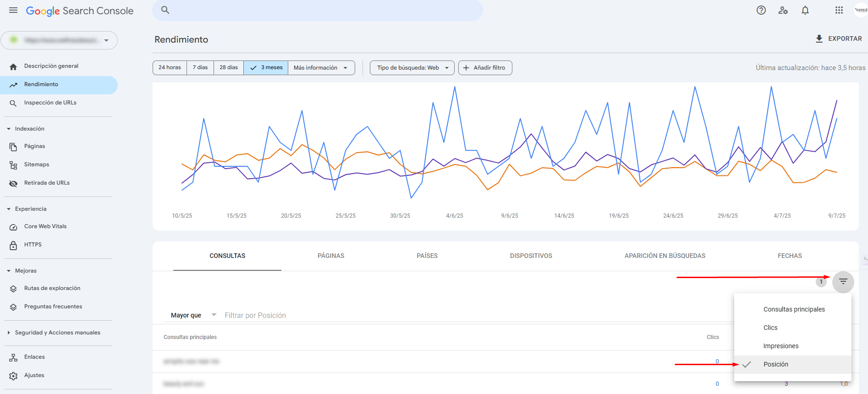The width and height of the screenshot is (868, 394).
Task: Collapse the Indexación sidebar section
Action: (x=9, y=129)
